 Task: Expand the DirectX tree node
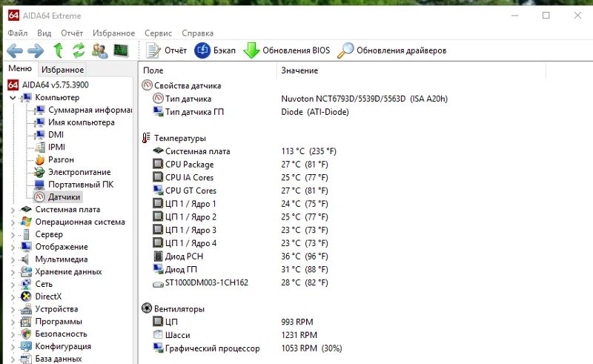(x=13, y=297)
